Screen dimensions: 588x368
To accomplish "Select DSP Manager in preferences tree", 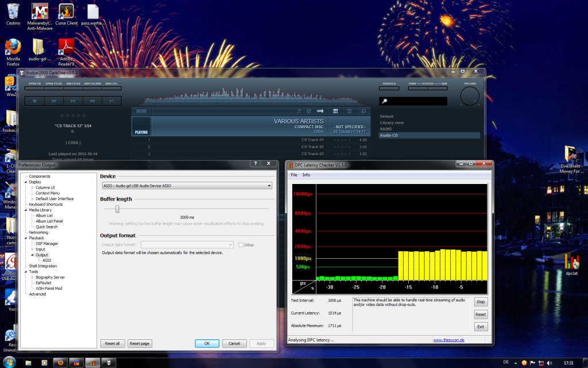I will click(x=47, y=244).
